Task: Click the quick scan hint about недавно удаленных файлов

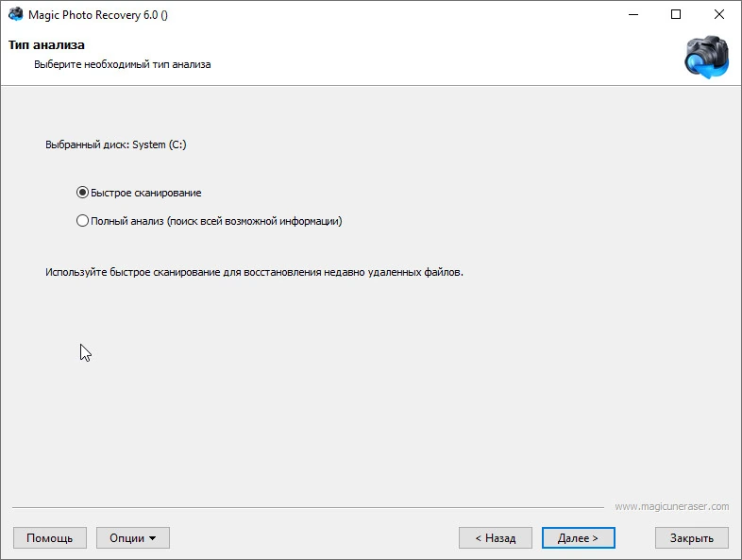Action: click(254, 272)
